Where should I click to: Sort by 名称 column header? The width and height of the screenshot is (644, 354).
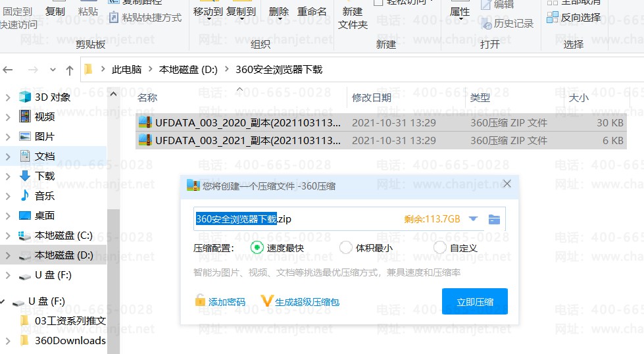pyautogui.click(x=147, y=97)
